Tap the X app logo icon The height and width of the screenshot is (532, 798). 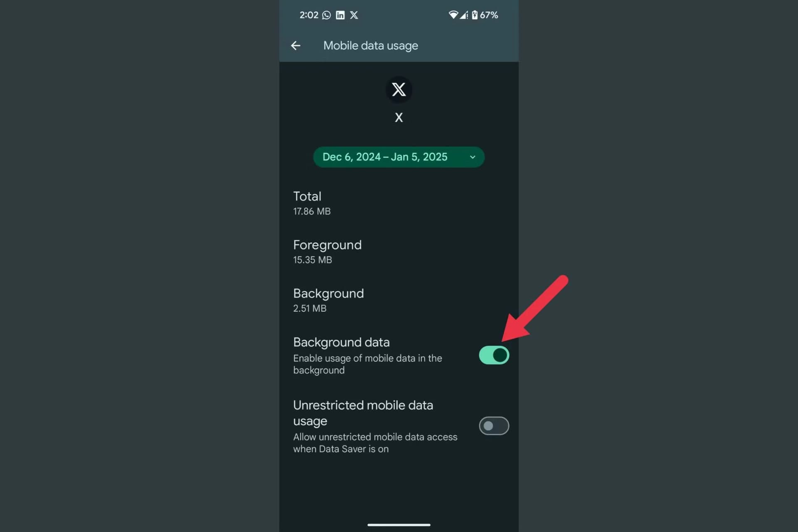click(x=399, y=89)
